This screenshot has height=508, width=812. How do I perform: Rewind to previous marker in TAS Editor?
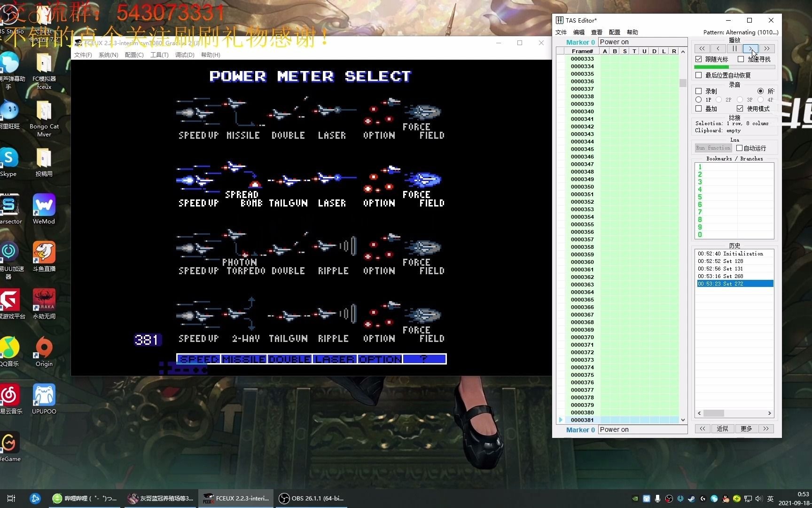point(702,48)
